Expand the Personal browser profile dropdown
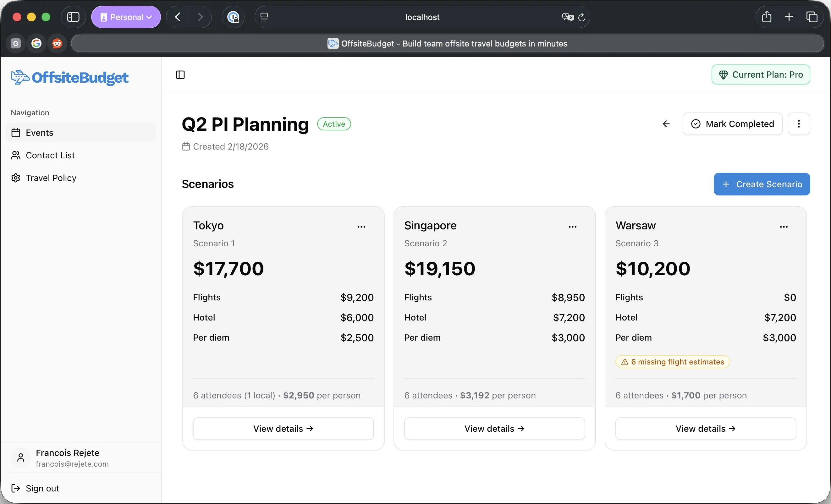Screen dimensions: 831x504 point(126,17)
